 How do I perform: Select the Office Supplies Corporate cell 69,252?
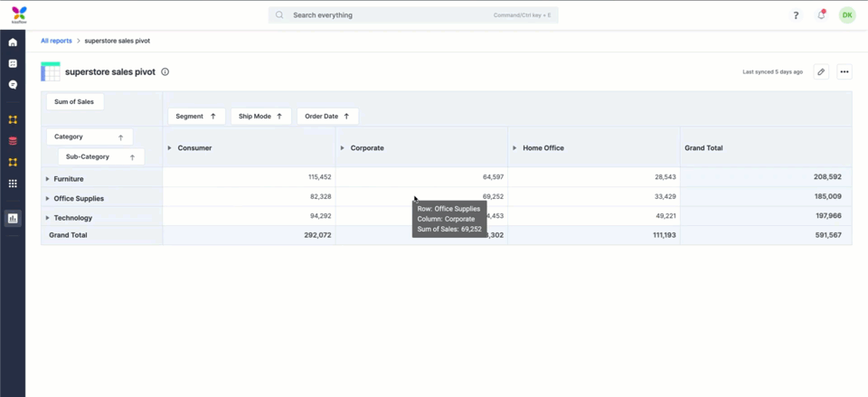point(422,196)
